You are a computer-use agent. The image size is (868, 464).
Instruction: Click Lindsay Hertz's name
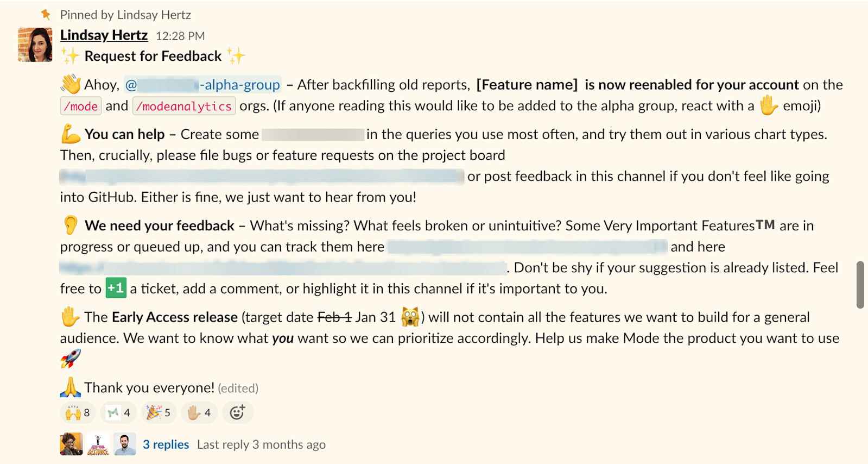point(104,35)
